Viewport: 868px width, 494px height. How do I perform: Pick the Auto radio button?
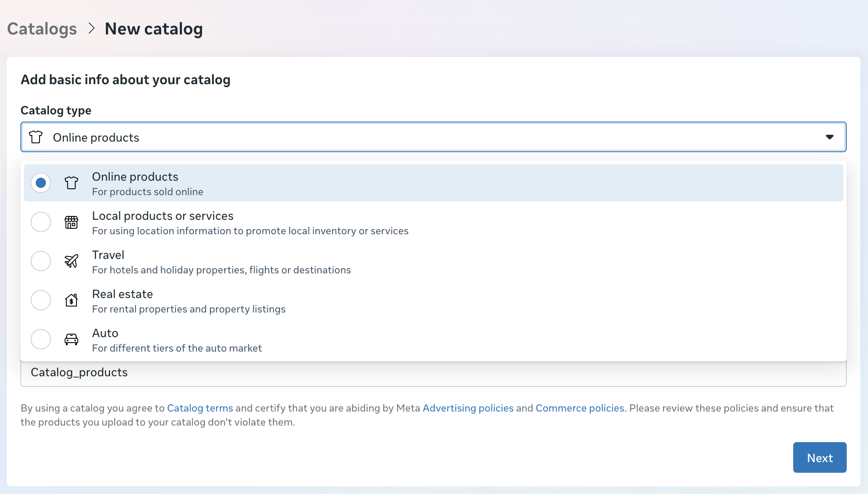click(x=41, y=339)
